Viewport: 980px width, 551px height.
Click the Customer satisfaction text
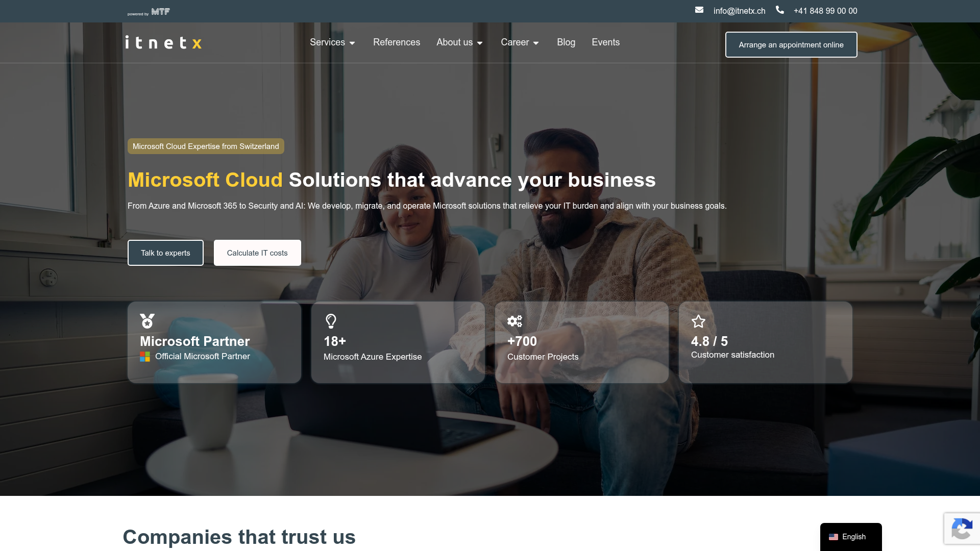(x=732, y=355)
